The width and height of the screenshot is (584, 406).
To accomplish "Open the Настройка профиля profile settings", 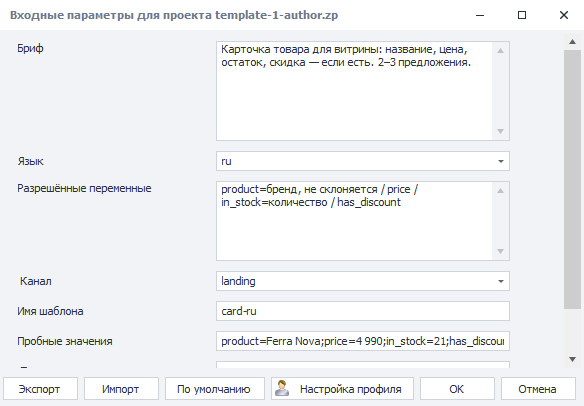I will tap(342, 389).
